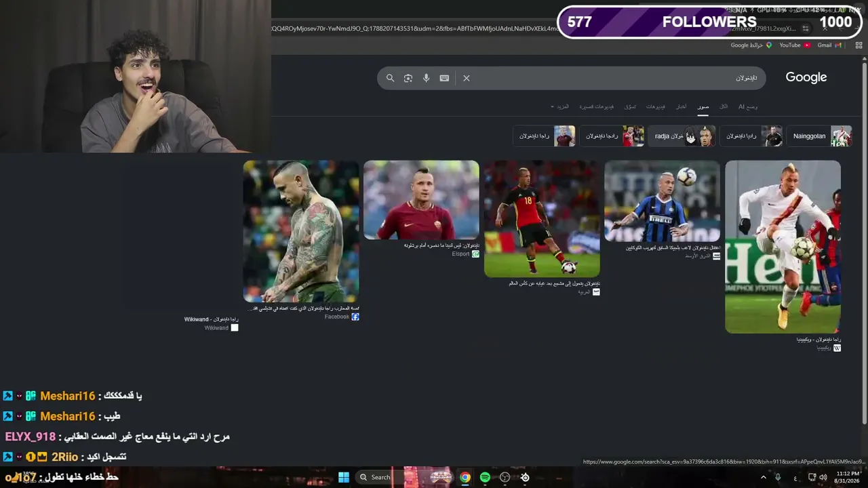Open Google Lens image search

[408, 78]
